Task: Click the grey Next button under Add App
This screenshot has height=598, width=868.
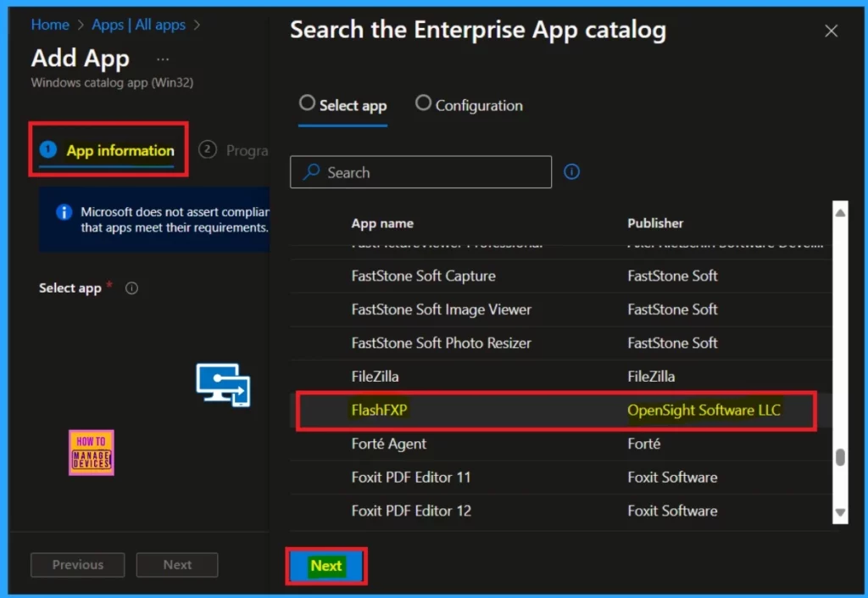Action: coord(177,565)
